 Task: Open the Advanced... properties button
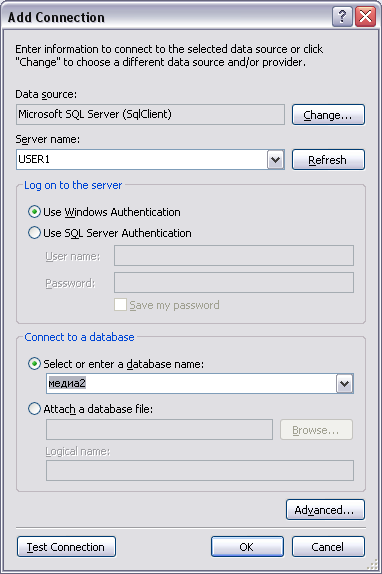click(x=325, y=510)
